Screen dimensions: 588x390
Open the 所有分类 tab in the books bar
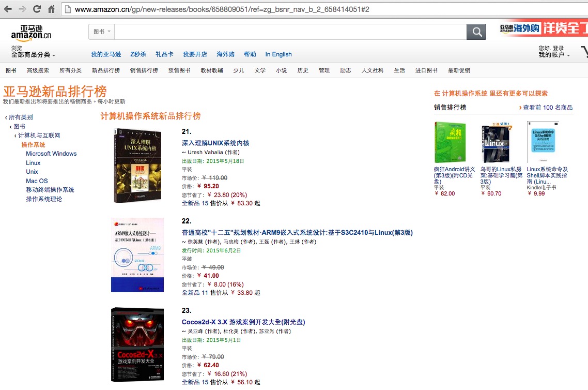[x=70, y=70]
